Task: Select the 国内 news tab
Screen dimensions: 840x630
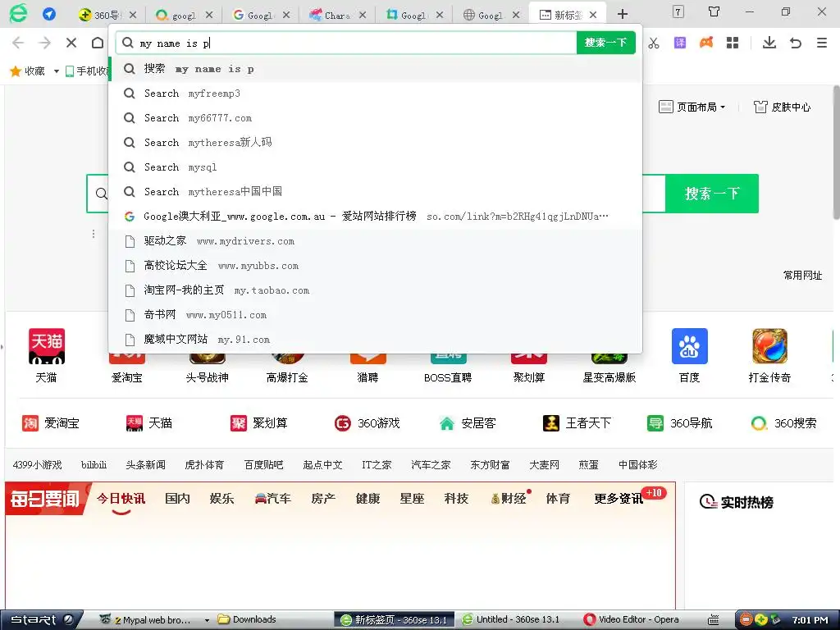Action: coord(177,499)
